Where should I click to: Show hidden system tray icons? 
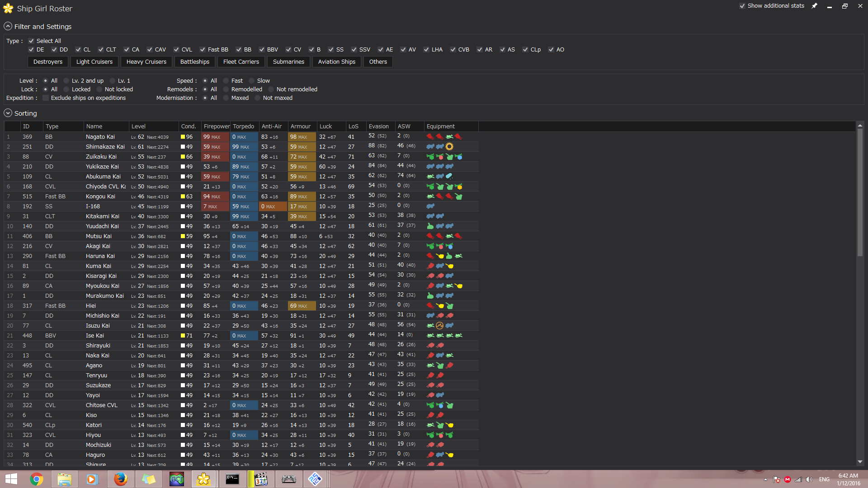coord(765,479)
